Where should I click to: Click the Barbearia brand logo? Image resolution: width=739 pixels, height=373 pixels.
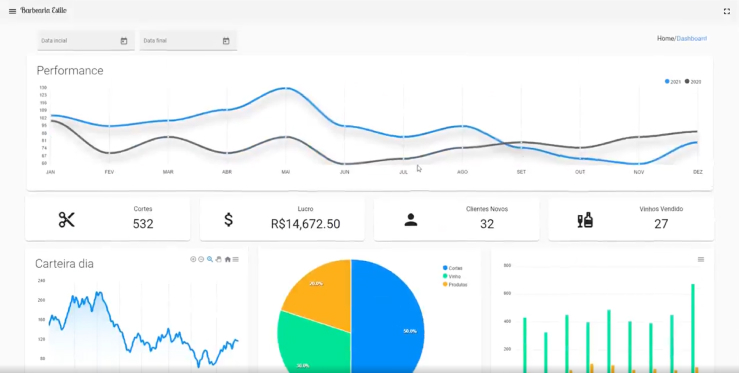(x=43, y=11)
